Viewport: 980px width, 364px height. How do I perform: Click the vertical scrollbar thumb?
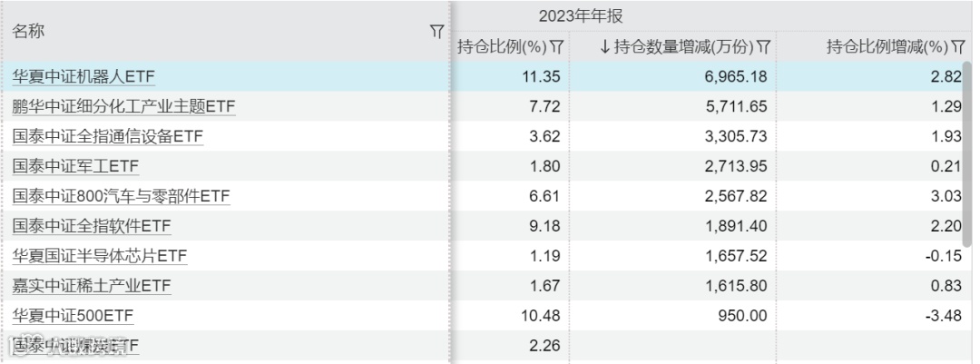pyautogui.click(x=967, y=153)
